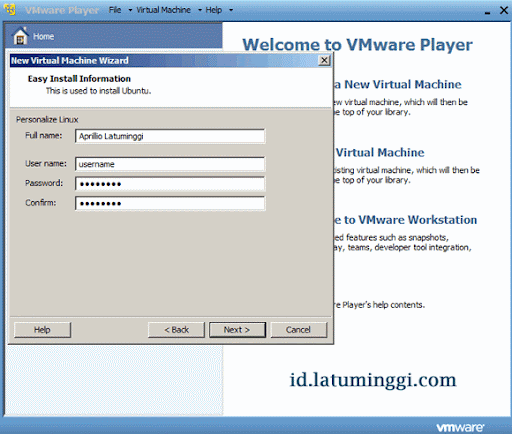This screenshot has height=434, width=512.
Task: Open the Virtual Machine menu
Action: 163,10
